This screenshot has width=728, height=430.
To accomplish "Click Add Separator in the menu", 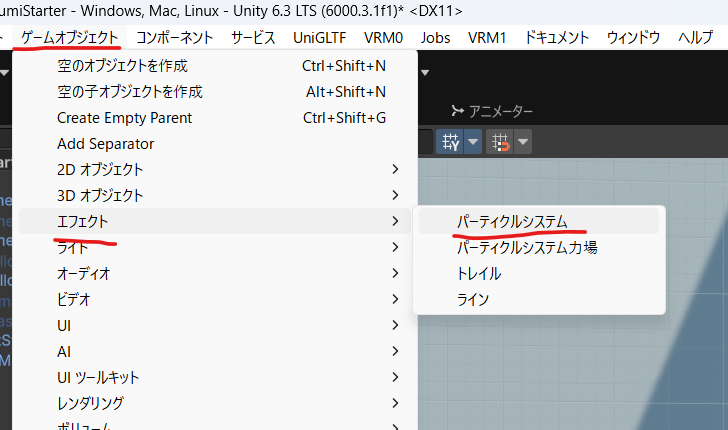I will 106,144.
